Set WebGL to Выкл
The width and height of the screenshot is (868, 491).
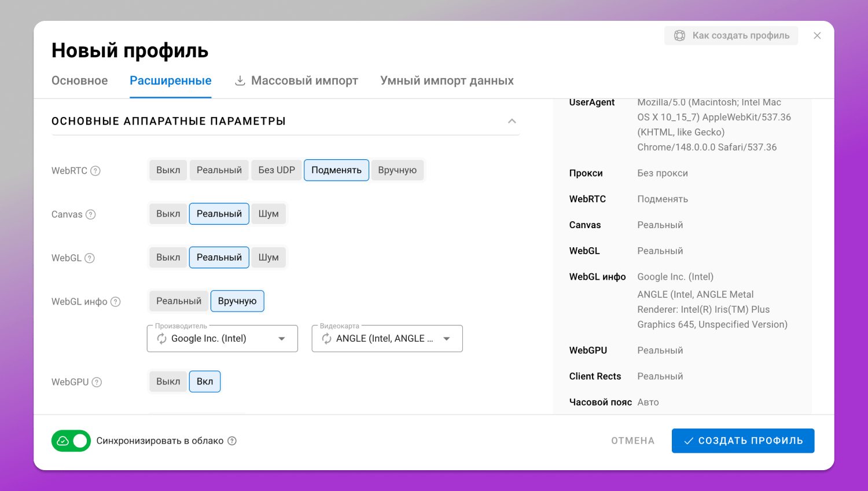click(x=168, y=257)
